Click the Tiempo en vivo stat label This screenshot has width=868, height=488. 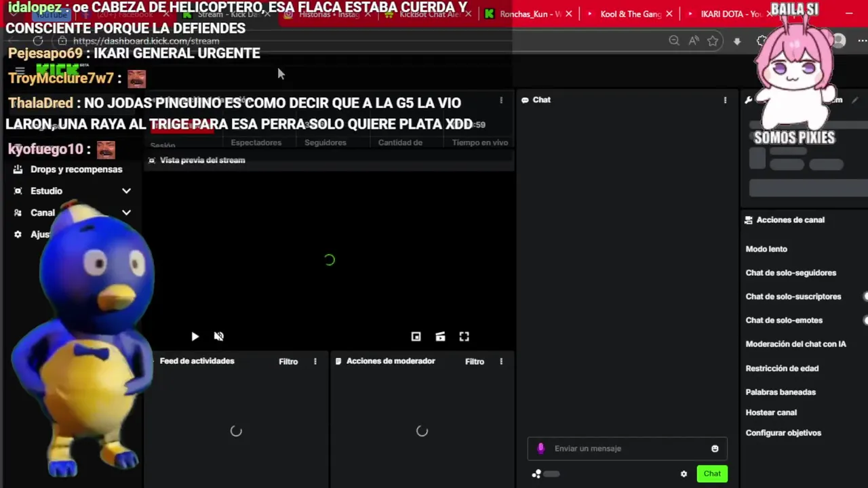click(x=480, y=142)
